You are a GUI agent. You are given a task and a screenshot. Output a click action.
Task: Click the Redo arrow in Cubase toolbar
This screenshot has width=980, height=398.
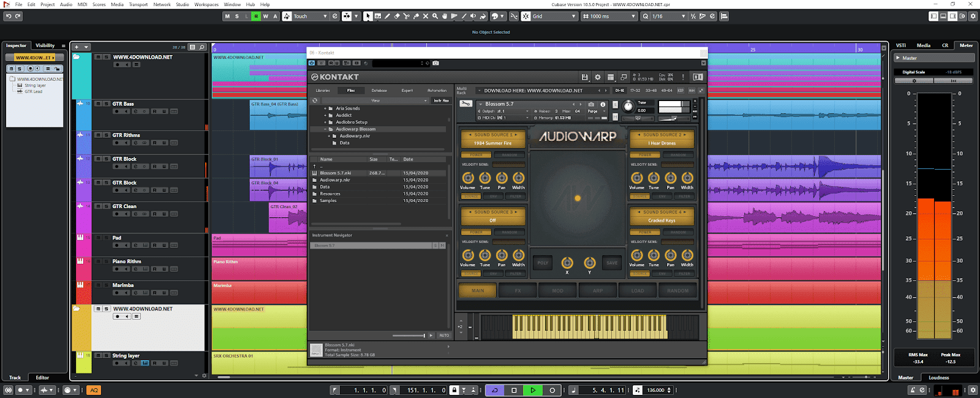(18, 17)
